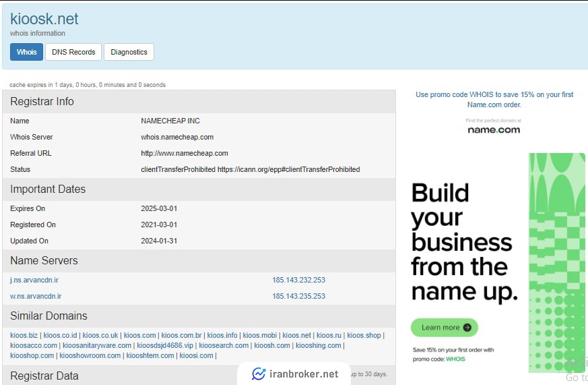Click Learn more button in ad
588x385 pixels.
click(x=445, y=327)
